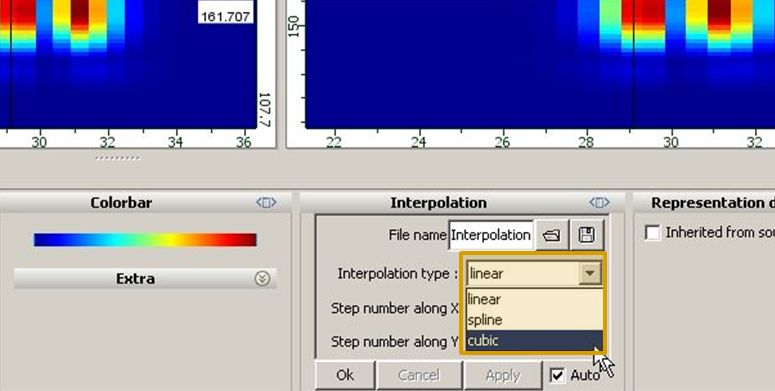
Task: Select cubic interpolation option
Action: pos(534,341)
